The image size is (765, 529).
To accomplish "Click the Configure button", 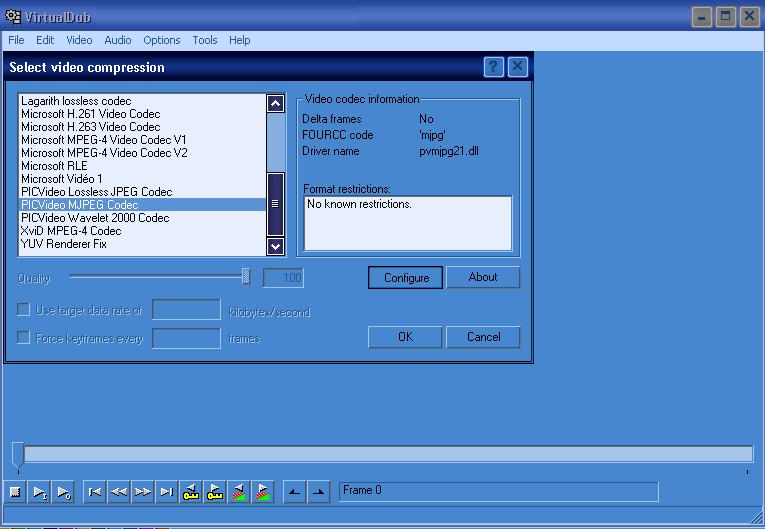I will click(x=405, y=278).
